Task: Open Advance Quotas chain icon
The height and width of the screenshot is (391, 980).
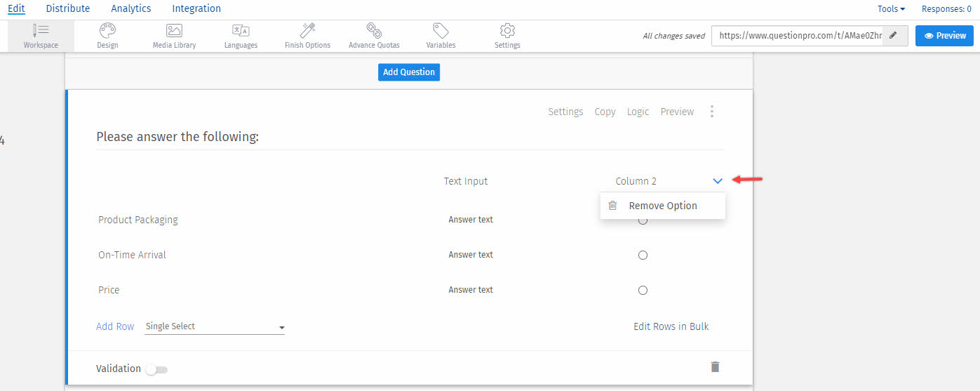Action: (374, 31)
